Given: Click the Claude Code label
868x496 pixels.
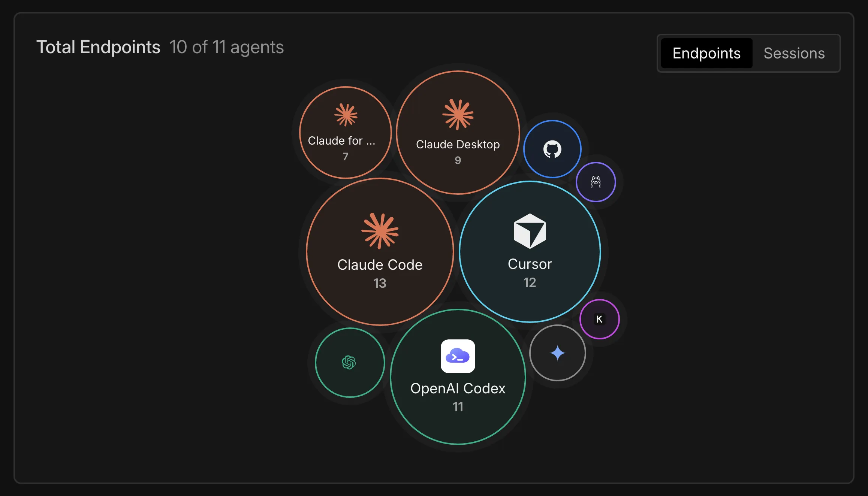Looking at the screenshot, I should (380, 265).
